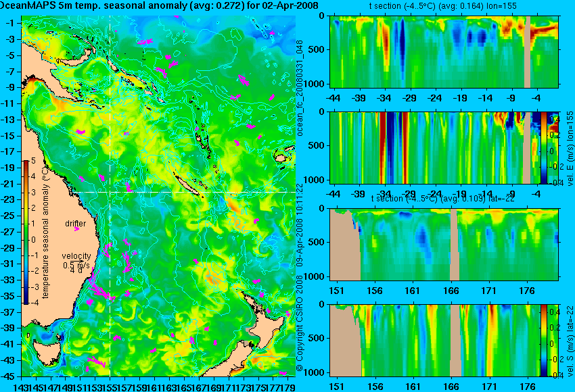Click the 'velocity' legend label
575x392 pixels.
pos(76,256)
